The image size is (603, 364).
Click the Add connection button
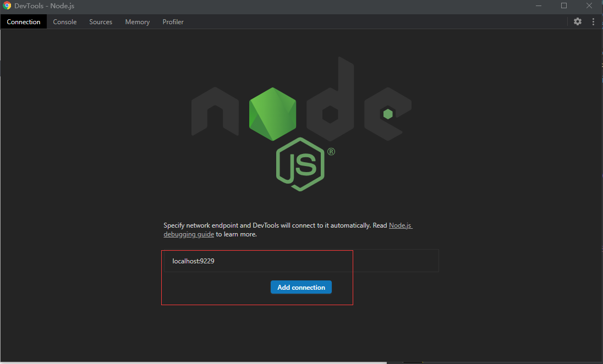[301, 287]
